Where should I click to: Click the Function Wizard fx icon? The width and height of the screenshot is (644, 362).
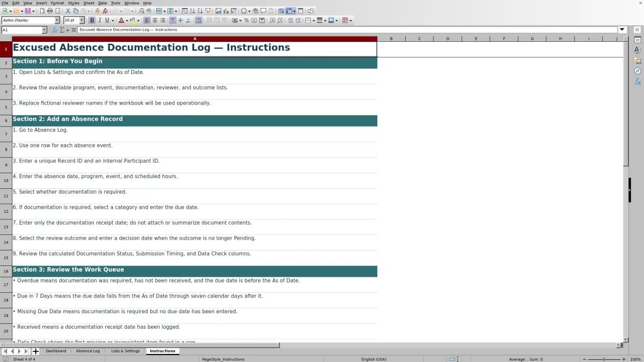(x=54, y=30)
